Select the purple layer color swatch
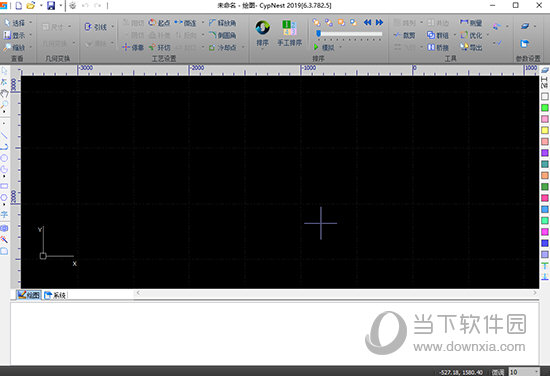This screenshot has width=550, height=376. coord(544,153)
